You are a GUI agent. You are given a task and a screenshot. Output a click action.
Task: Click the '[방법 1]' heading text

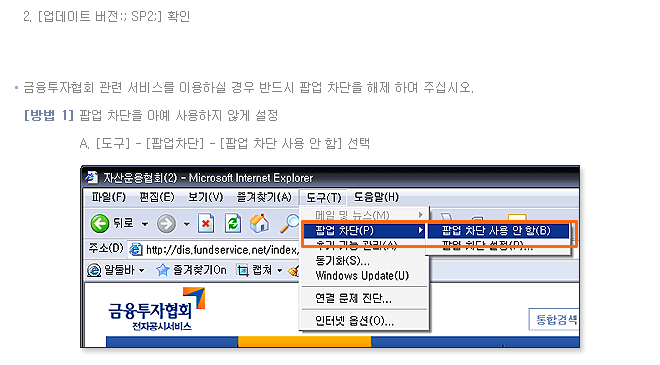(x=49, y=115)
